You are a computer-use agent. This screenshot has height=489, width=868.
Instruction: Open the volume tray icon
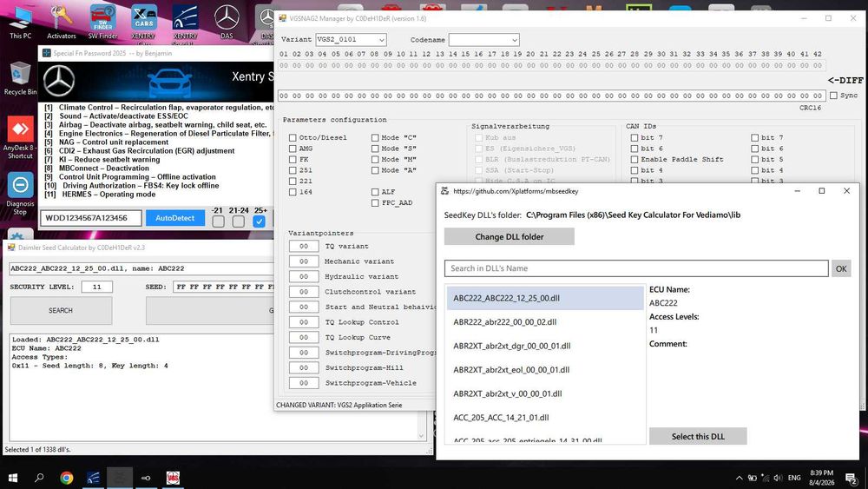[x=778, y=478]
